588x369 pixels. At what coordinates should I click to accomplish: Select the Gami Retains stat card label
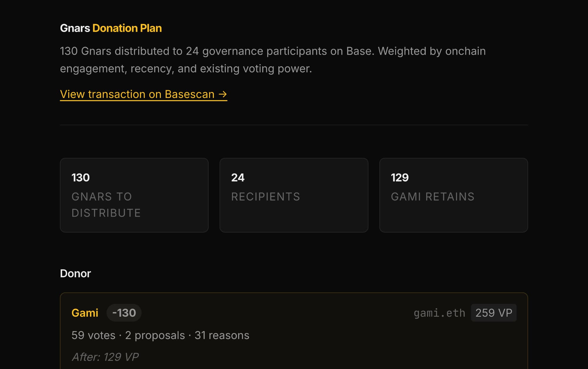(432, 197)
